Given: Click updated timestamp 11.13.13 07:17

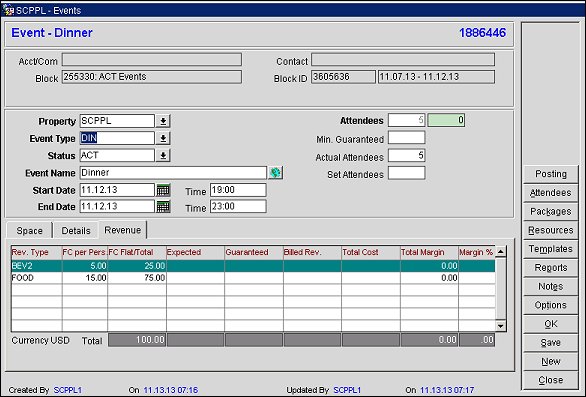Looking at the screenshot, I should pyautogui.click(x=447, y=390).
